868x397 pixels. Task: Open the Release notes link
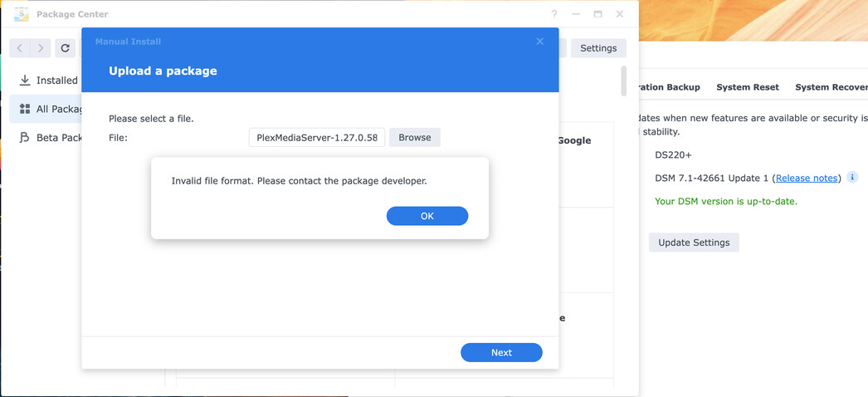tap(807, 178)
